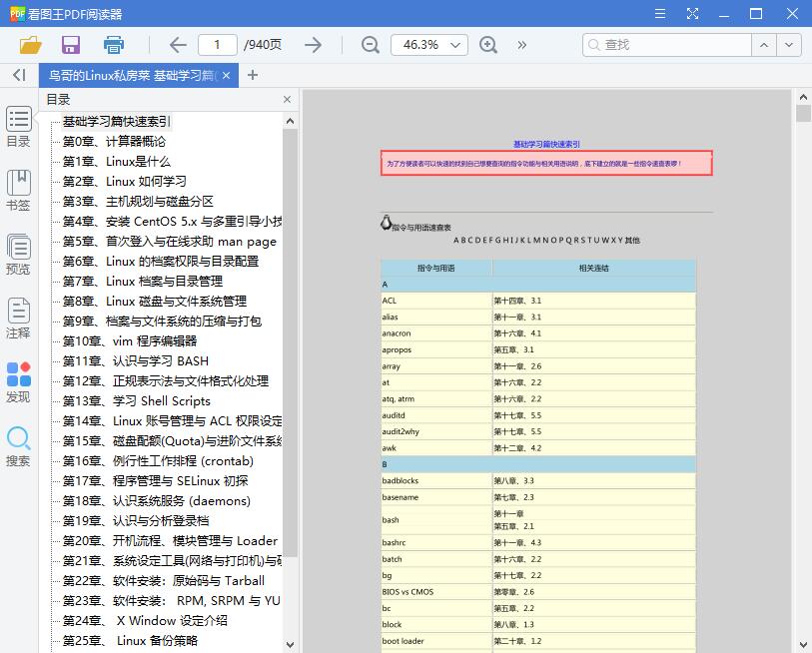Jump to 第24章 X Window 设定介绍
This screenshot has width=812, height=653.
tap(145, 621)
